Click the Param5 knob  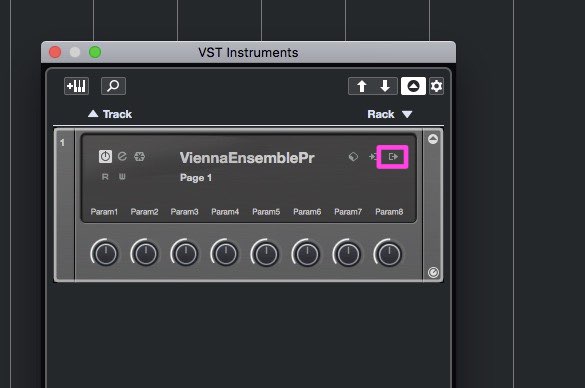pos(266,254)
